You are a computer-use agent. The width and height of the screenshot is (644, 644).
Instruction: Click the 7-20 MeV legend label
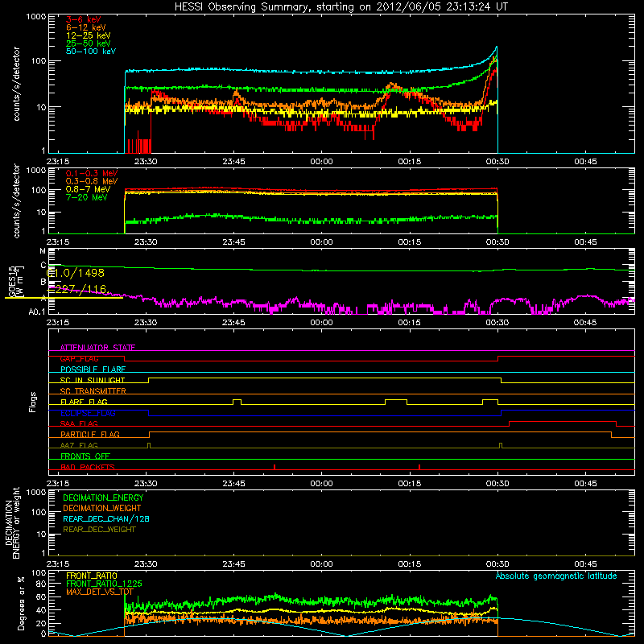87,197
